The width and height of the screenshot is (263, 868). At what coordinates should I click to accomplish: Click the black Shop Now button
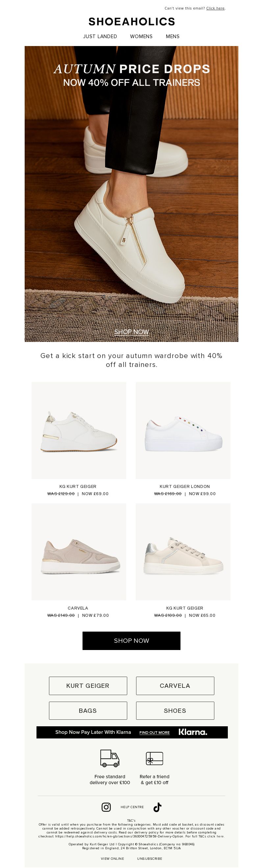(x=131, y=640)
